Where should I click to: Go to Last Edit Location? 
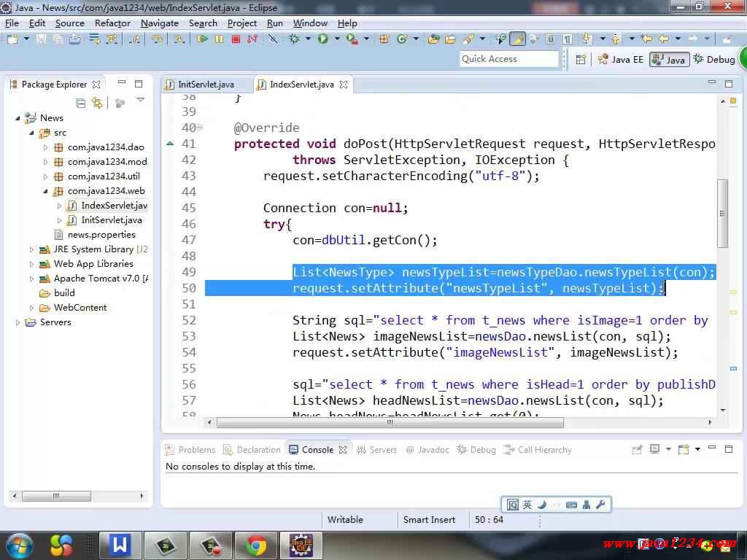pyautogui.click(x=646, y=39)
